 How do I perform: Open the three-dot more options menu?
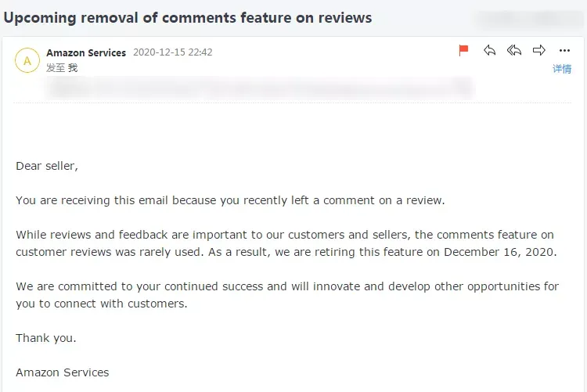564,51
